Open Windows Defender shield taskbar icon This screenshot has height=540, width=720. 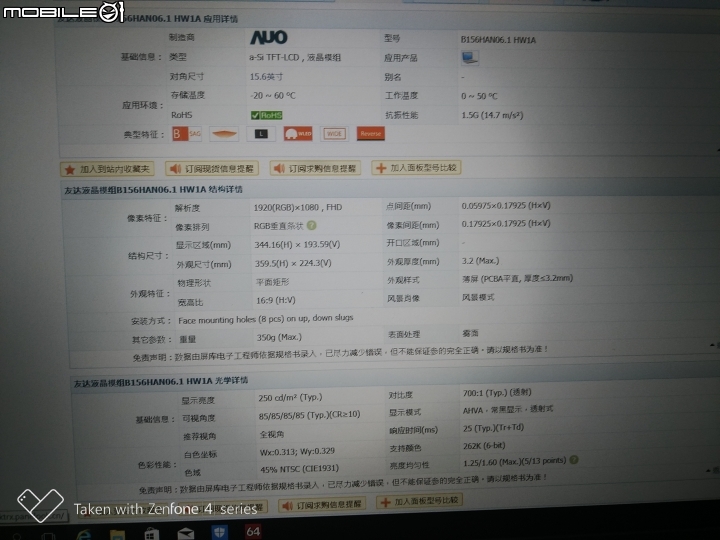point(219,533)
